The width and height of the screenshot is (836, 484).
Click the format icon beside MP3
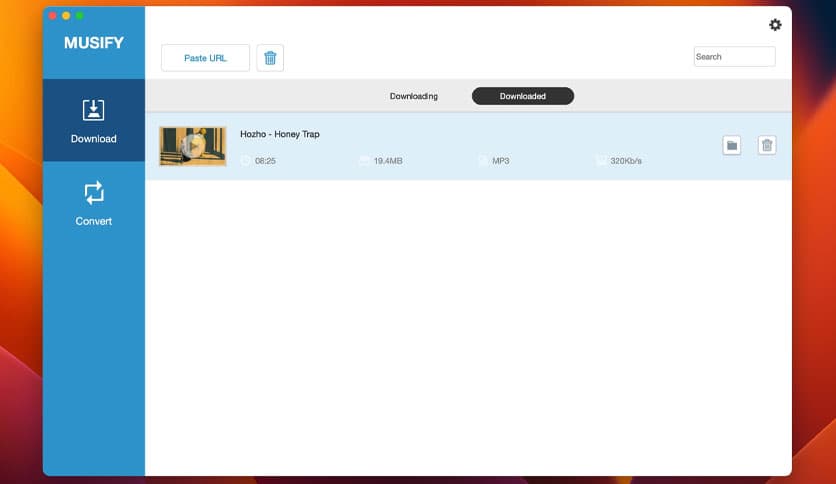[483, 160]
